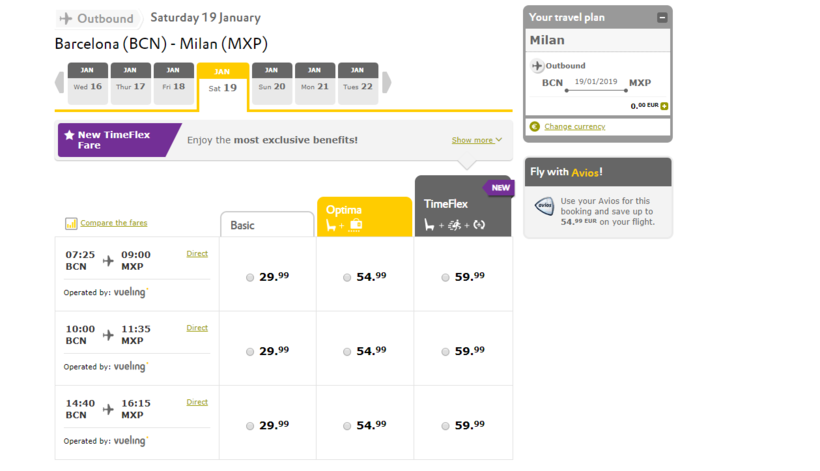Click the plane icon of the 14:40 flight
The height and width of the screenshot is (471, 820).
pyautogui.click(x=108, y=409)
